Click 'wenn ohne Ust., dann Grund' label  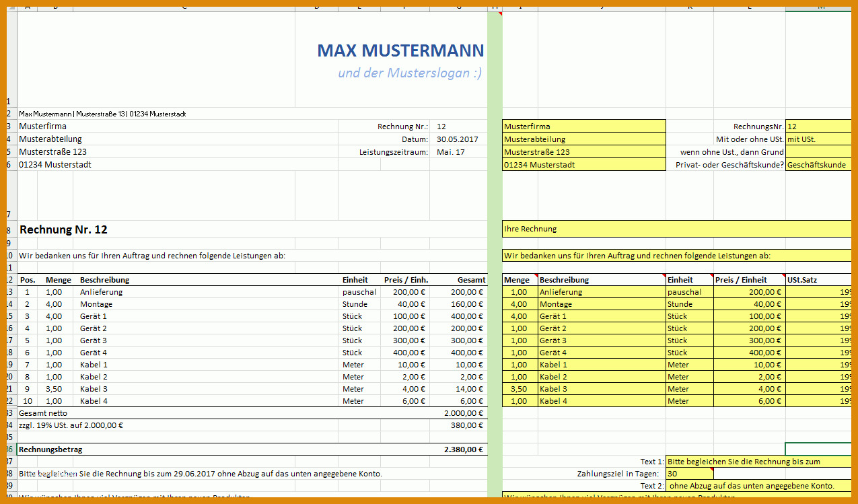(x=732, y=152)
